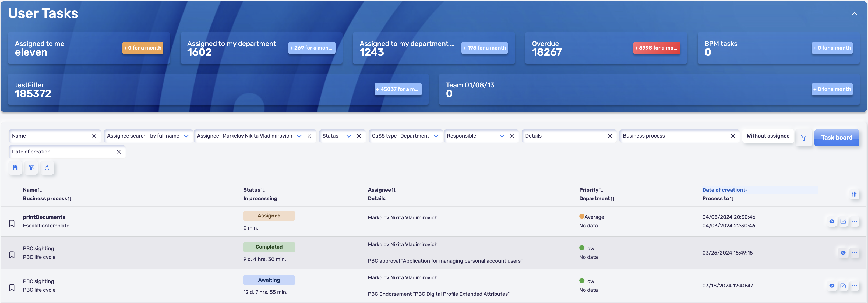
Task: View printDocuments task via eye icon
Action: (832, 221)
